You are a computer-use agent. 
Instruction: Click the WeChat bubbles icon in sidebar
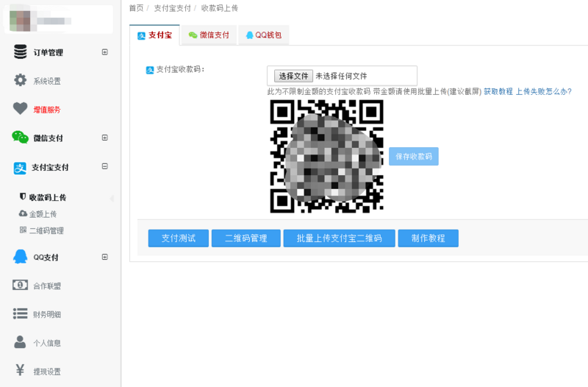click(21, 138)
